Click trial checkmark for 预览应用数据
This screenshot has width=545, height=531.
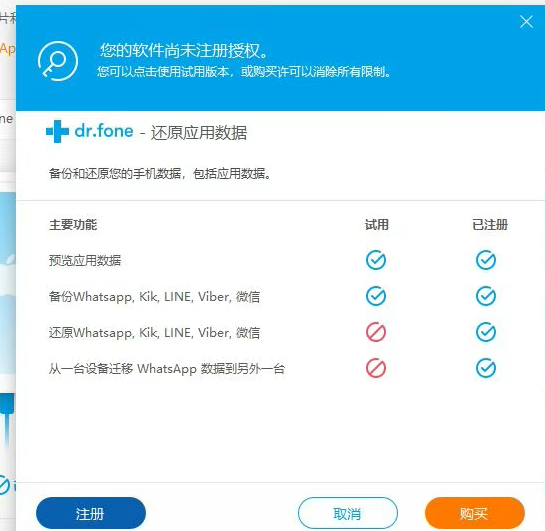[x=376, y=260]
